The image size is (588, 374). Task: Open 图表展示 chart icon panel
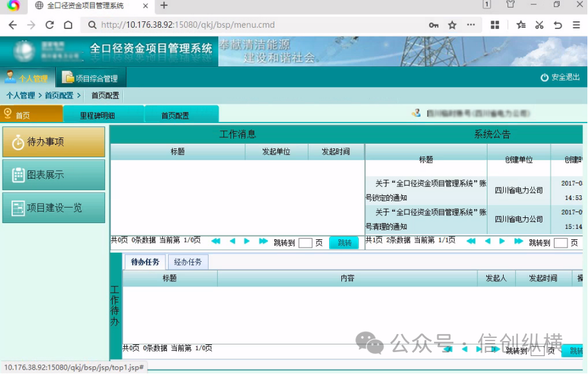click(19, 174)
